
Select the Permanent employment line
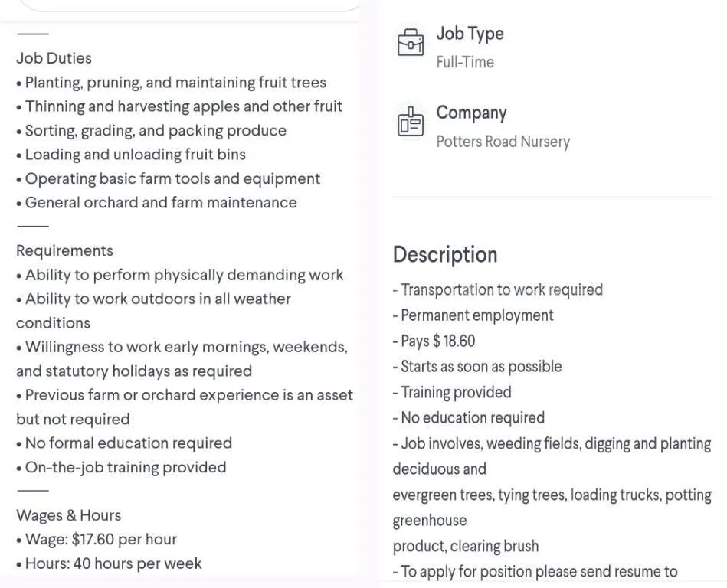(473, 315)
